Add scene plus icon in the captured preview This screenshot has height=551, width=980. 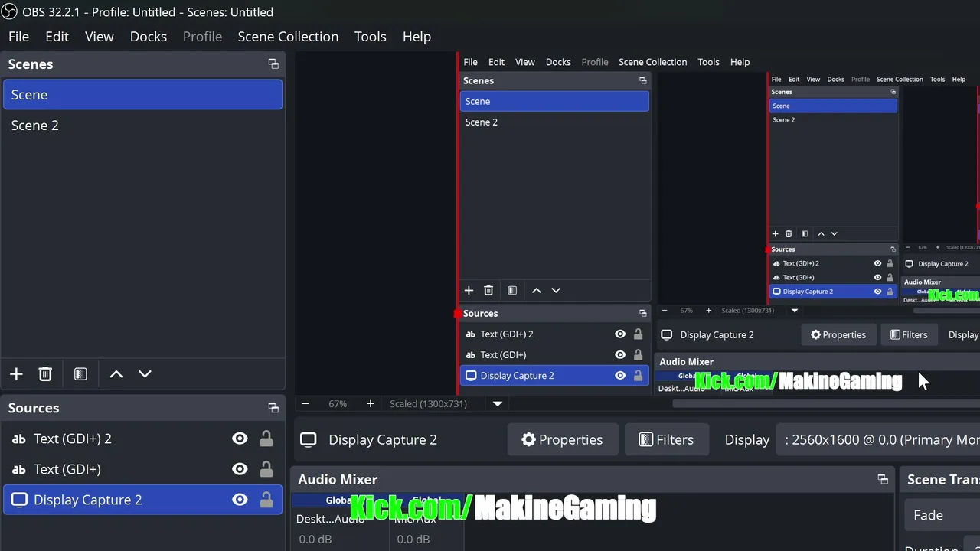click(x=469, y=290)
